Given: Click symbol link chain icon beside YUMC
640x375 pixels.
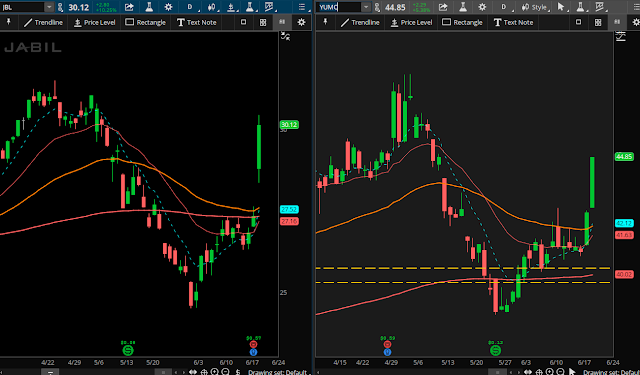Looking at the screenshot, I should 377,7.
